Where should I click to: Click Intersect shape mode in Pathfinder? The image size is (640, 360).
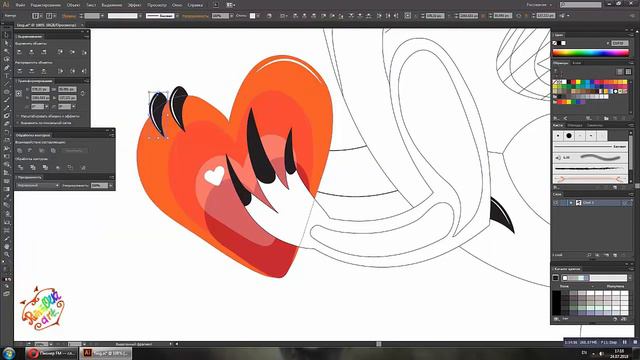[42, 151]
